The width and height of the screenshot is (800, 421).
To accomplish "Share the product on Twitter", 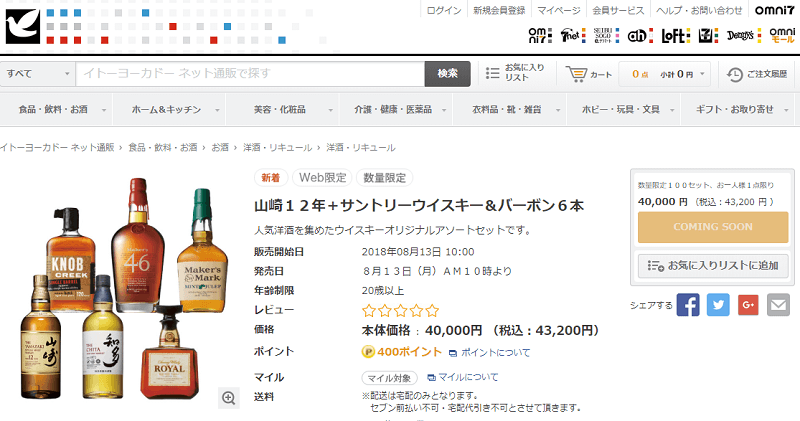I will click(718, 305).
